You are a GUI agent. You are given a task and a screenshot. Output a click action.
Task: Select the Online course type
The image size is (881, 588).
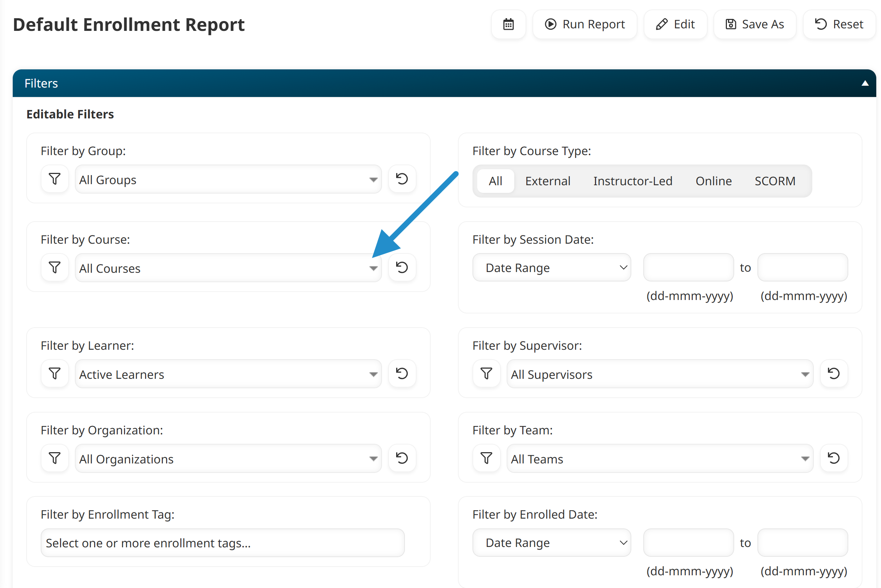(x=713, y=181)
